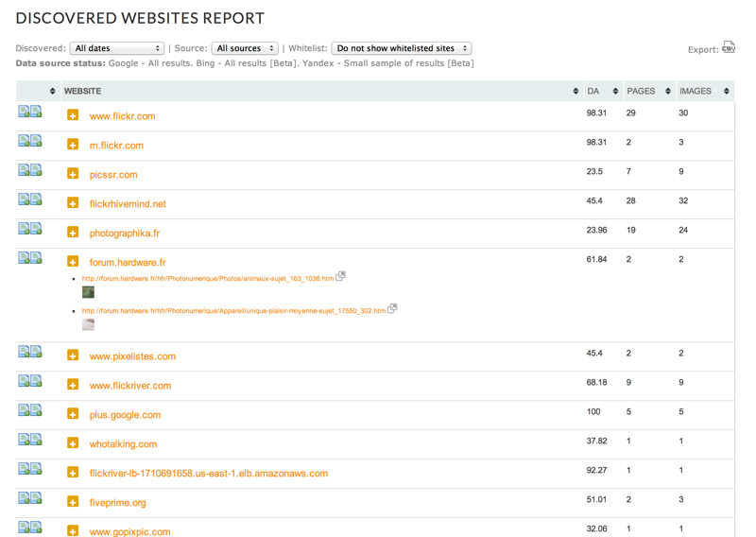Click the right page icon in photographika.fr row
Viewport: 756px width, 537px height.
(x=36, y=228)
